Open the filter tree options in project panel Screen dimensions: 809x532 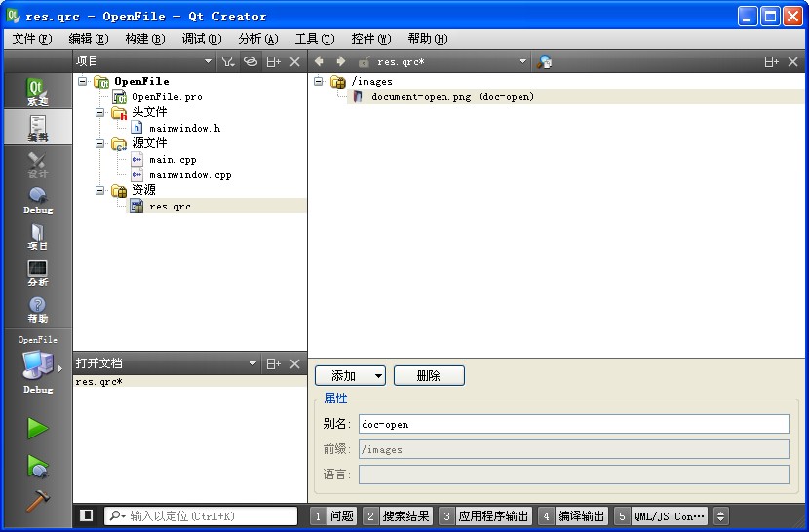coord(227,62)
